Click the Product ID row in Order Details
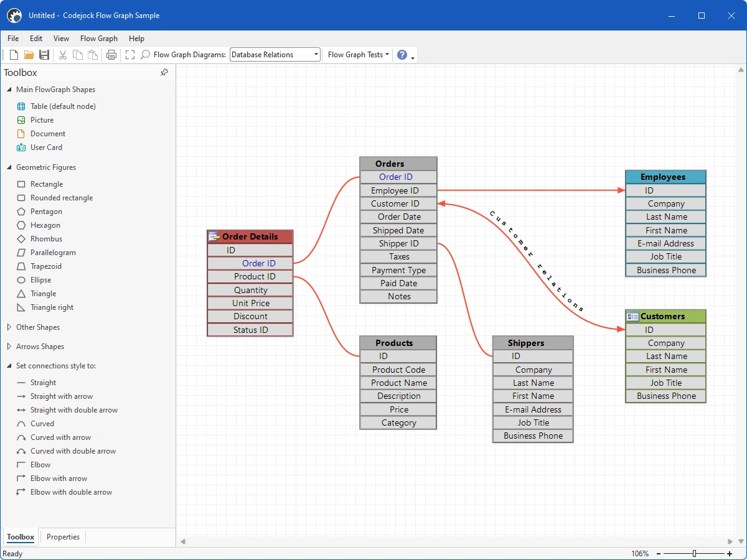 (x=250, y=276)
